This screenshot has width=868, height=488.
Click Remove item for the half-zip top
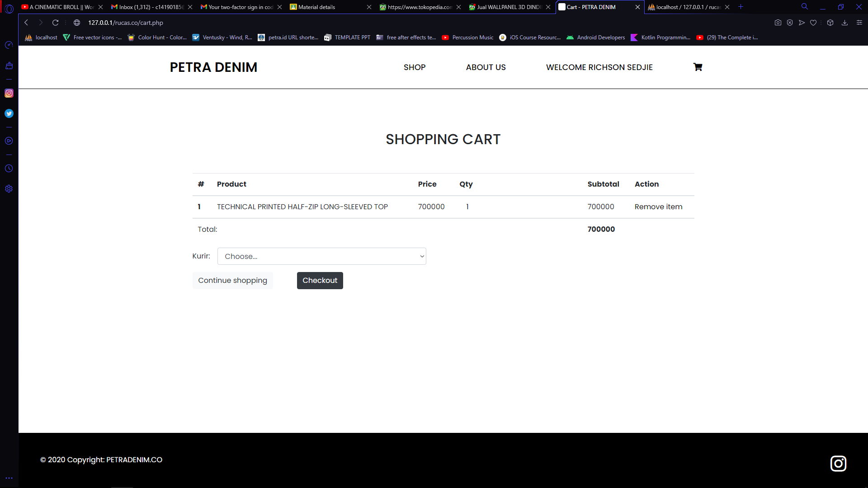click(658, 206)
